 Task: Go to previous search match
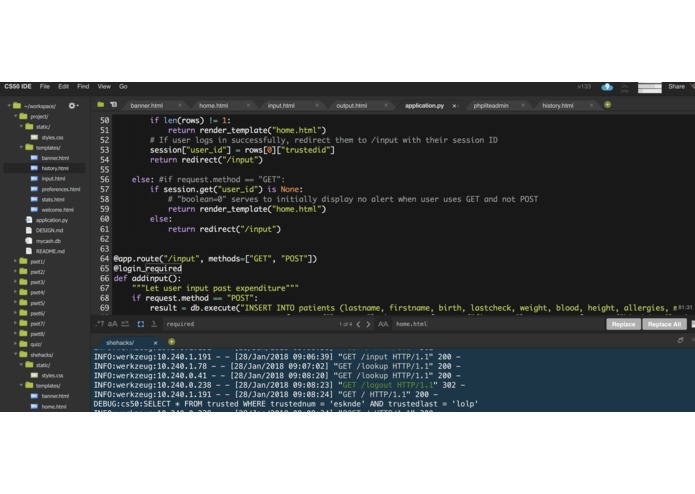coord(358,324)
